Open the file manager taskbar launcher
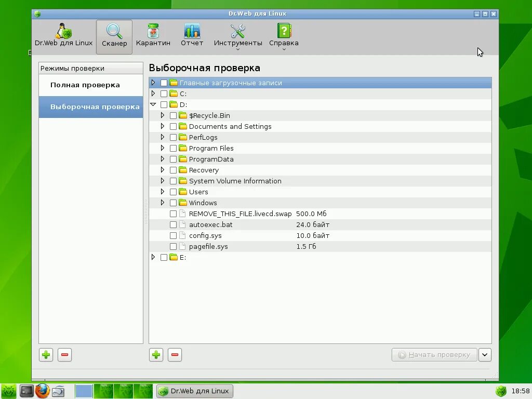The height and width of the screenshot is (399, 532). click(58, 391)
